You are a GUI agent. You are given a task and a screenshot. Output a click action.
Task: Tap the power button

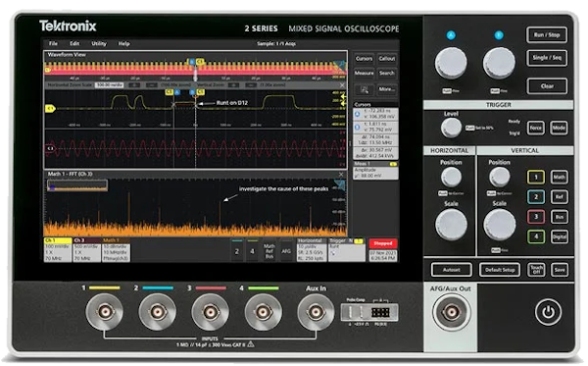[548, 312]
